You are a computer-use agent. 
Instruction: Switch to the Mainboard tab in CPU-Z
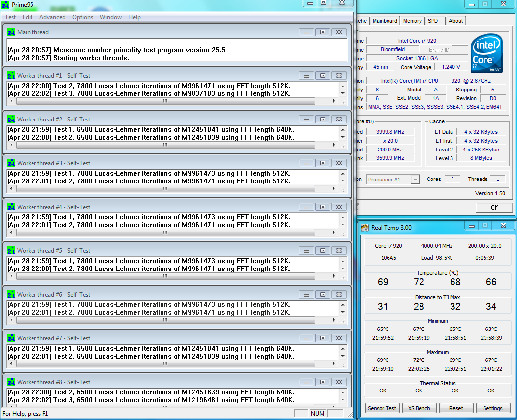[385, 21]
